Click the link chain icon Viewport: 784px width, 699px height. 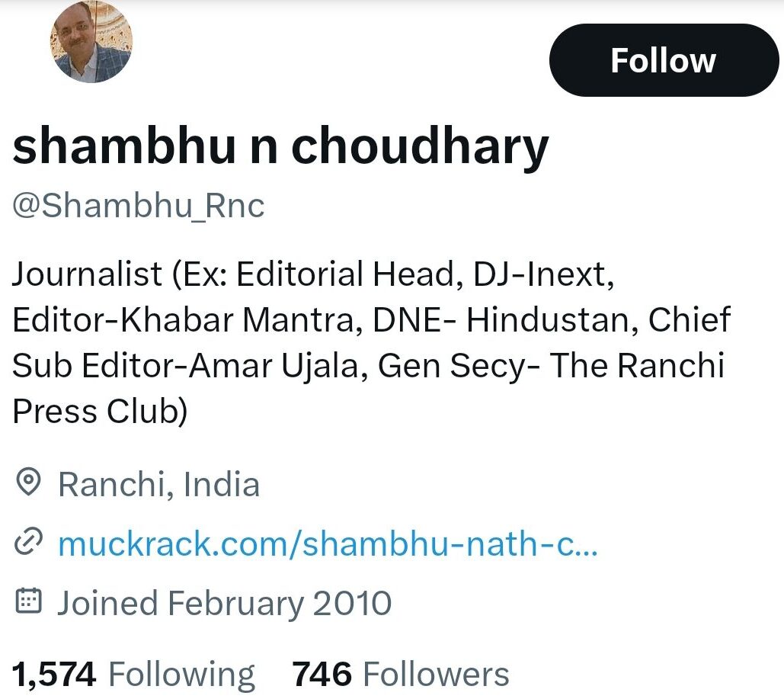point(28,543)
